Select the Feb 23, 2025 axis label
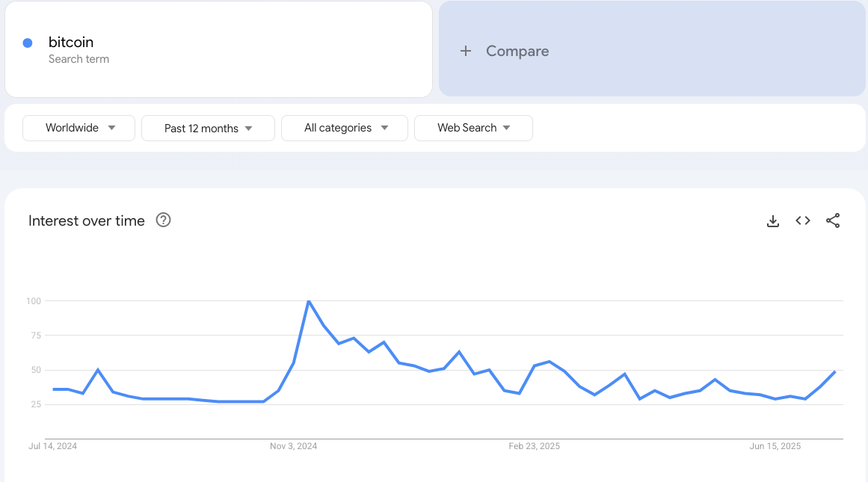868x482 pixels. (x=534, y=446)
